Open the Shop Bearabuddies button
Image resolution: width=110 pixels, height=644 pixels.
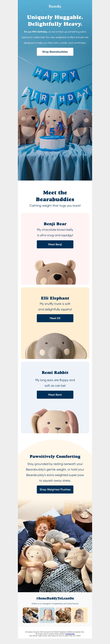pos(55,52)
